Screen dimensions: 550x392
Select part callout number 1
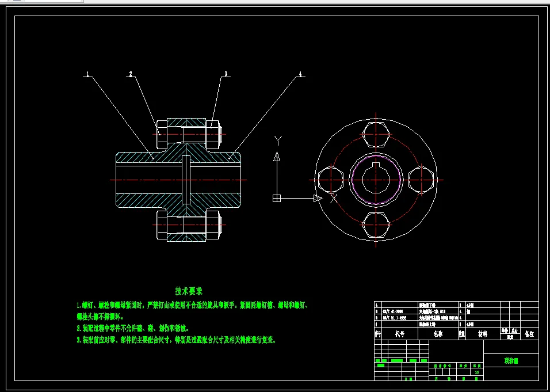coord(87,74)
